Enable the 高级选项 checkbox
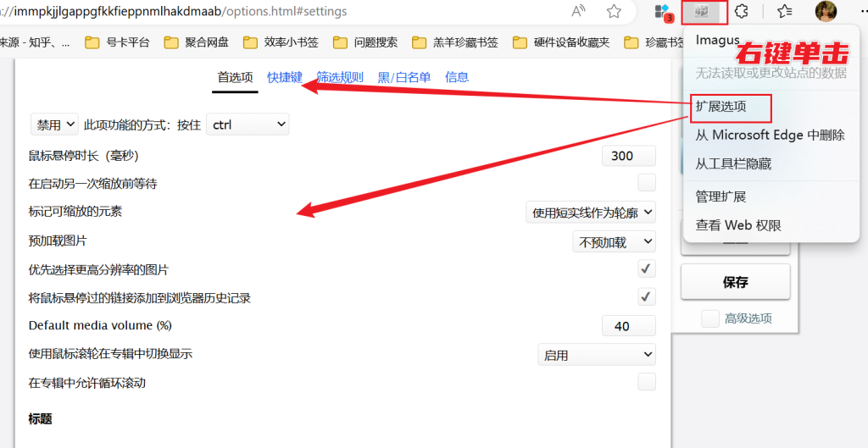 710,318
